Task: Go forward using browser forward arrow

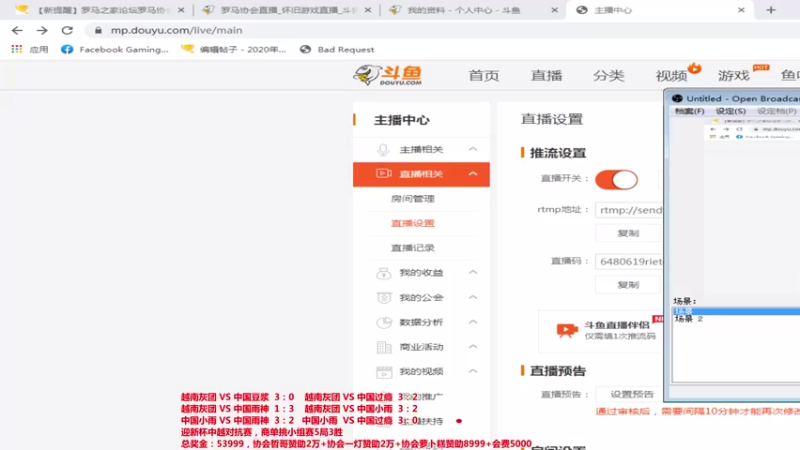Action: (x=42, y=31)
